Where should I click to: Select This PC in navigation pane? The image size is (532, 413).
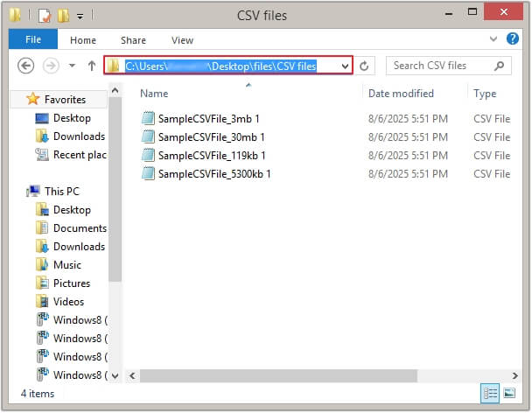click(62, 191)
